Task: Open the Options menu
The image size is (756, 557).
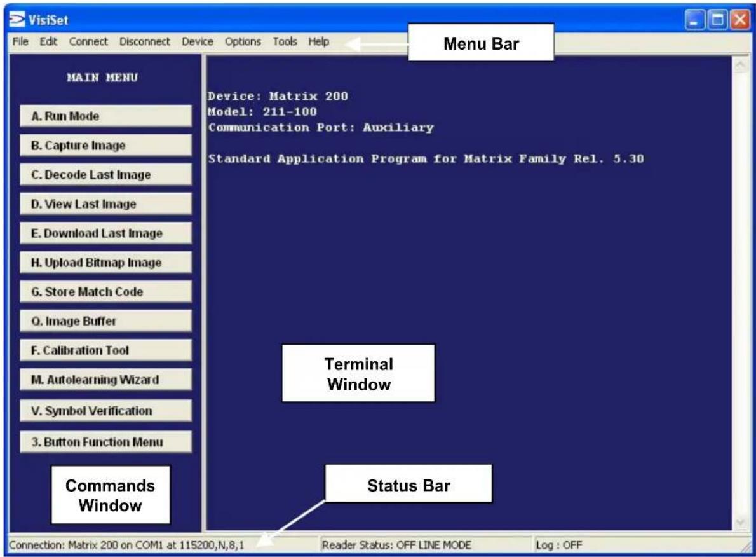Action: tap(243, 41)
